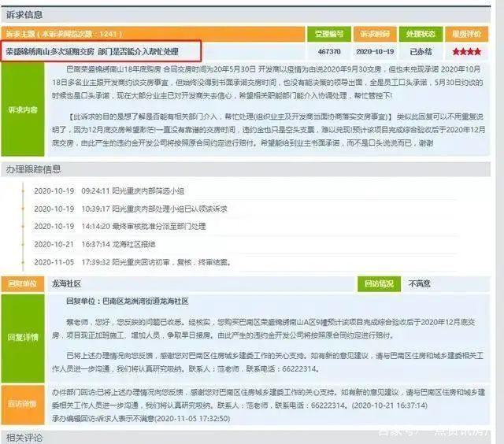504x444 pixels.
Task: Select the 2020-11-05 17:39:32 回访初审 entry
Action: point(132,262)
